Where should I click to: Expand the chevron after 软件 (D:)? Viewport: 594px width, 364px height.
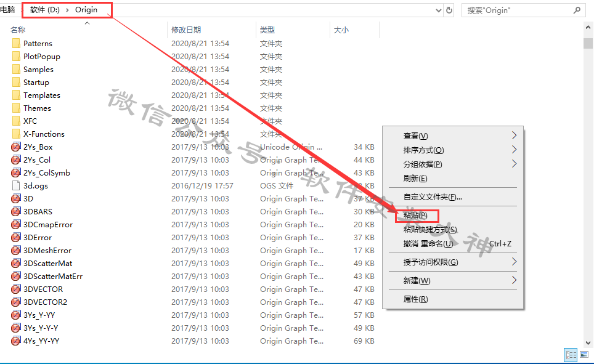pos(67,10)
